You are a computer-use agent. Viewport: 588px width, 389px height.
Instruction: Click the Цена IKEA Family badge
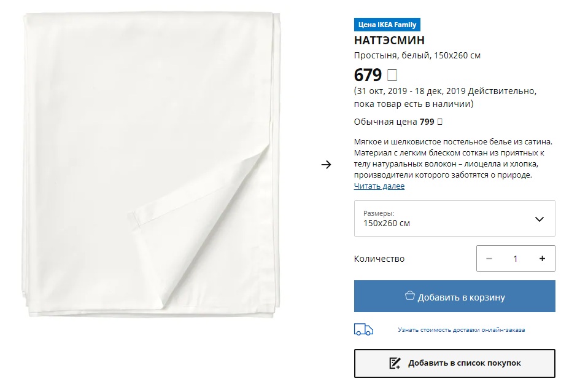point(387,25)
